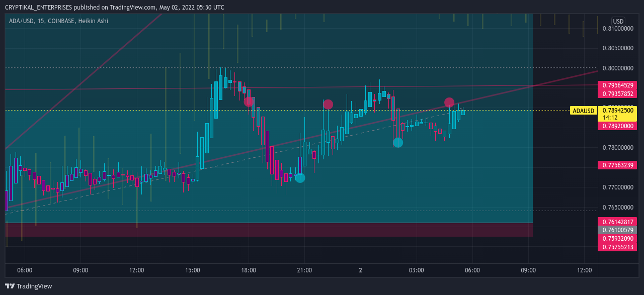Click the red marker circle near 22:00
644x295 pixels.
[x=328, y=105]
